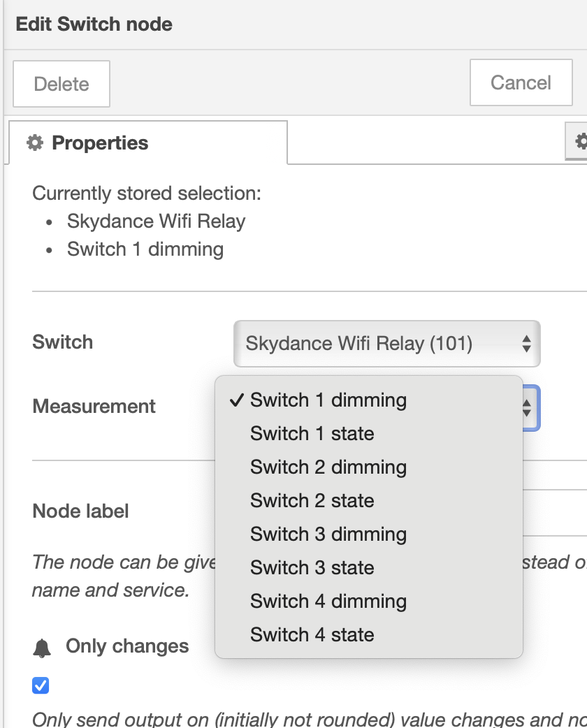Image resolution: width=587 pixels, height=728 pixels.
Task: Click the bell icon beside Only changes
Action: click(42, 648)
